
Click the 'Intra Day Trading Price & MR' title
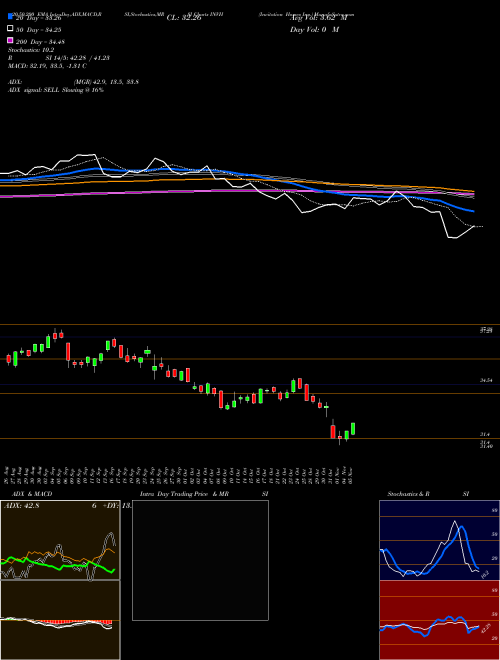tap(184, 494)
